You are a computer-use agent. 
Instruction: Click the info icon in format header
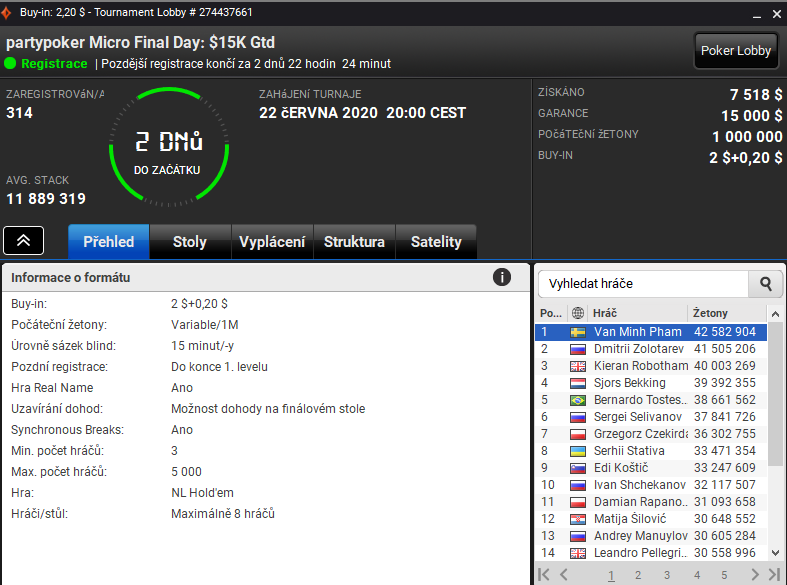[501, 277]
